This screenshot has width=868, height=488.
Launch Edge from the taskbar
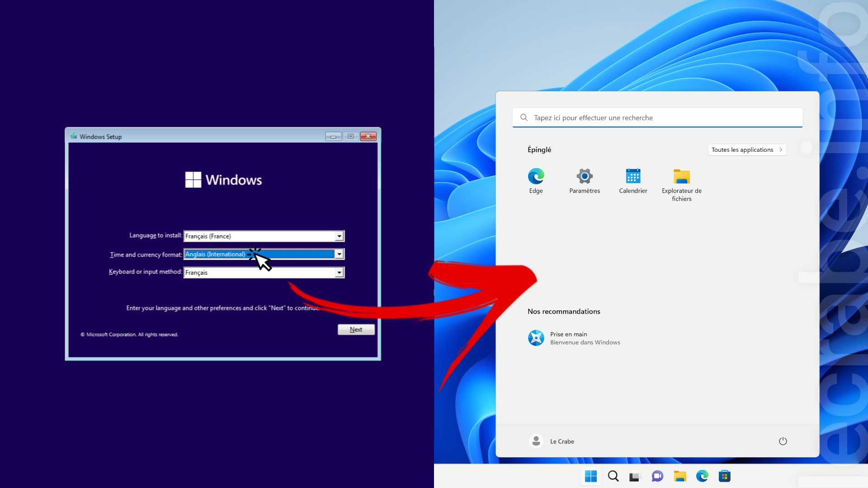pyautogui.click(x=702, y=476)
